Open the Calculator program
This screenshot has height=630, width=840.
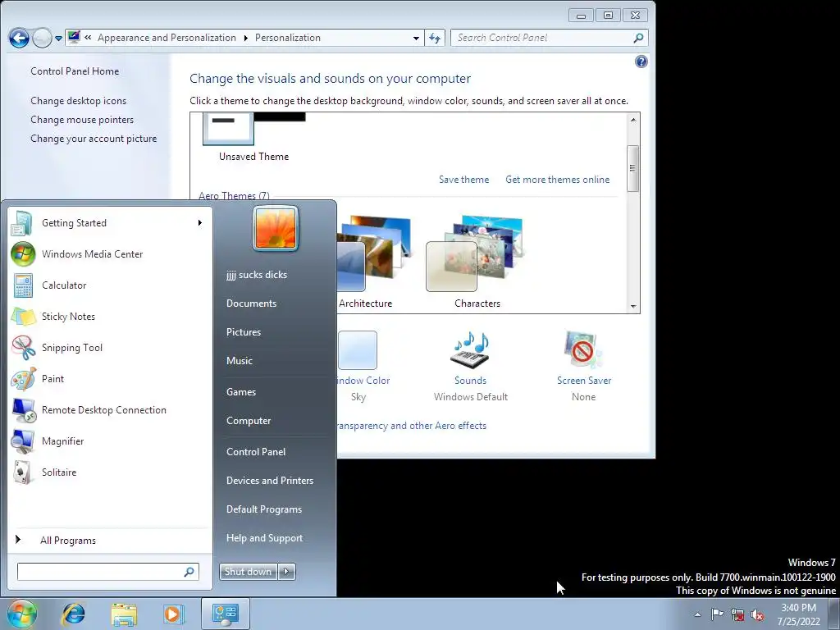click(x=110, y=285)
